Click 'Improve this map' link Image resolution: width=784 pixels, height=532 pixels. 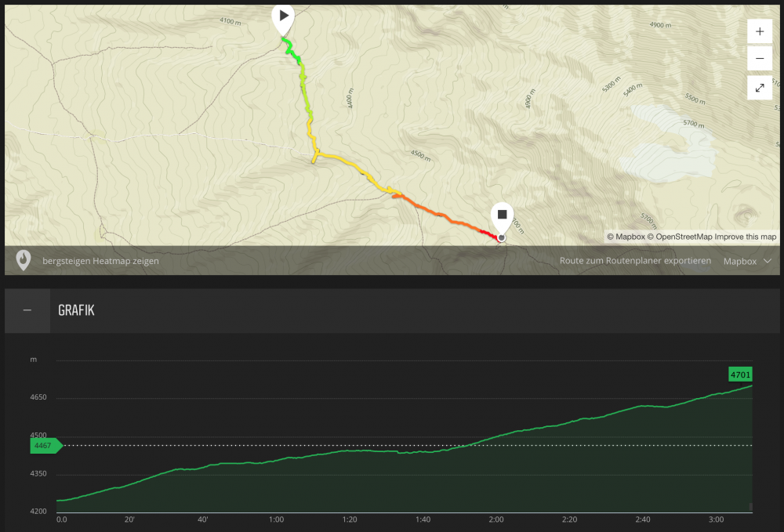click(746, 237)
